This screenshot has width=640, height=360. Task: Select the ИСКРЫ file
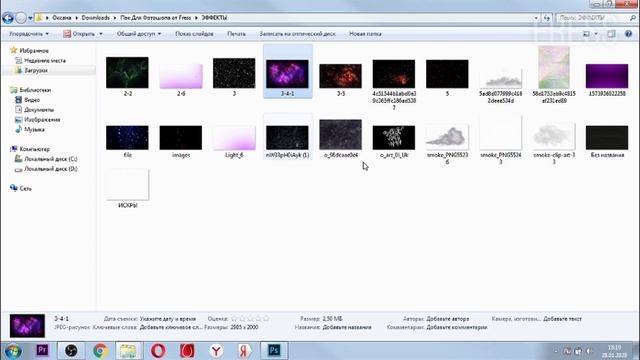(127, 184)
